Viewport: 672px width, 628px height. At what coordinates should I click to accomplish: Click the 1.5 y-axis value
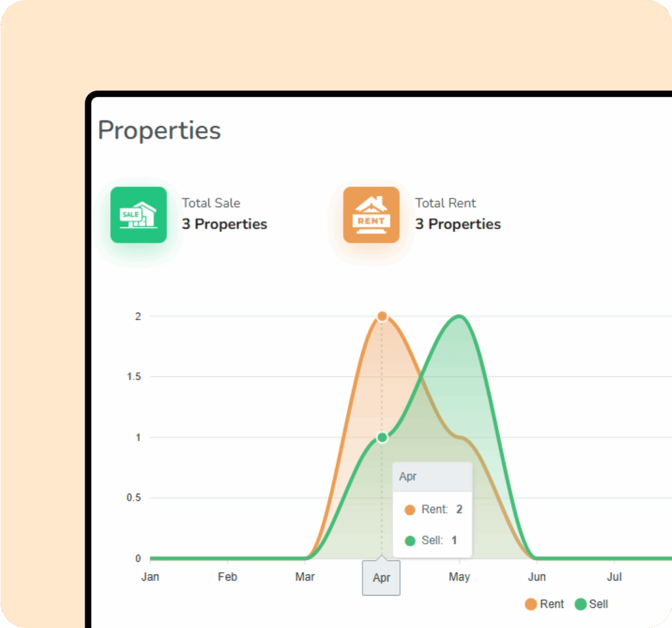click(x=134, y=377)
